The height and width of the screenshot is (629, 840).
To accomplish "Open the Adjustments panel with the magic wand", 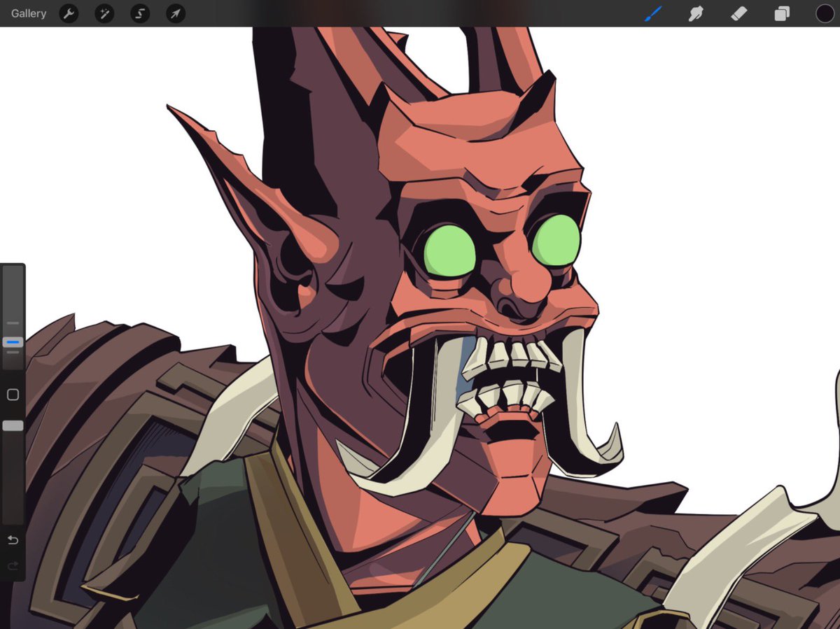I will pos(104,13).
